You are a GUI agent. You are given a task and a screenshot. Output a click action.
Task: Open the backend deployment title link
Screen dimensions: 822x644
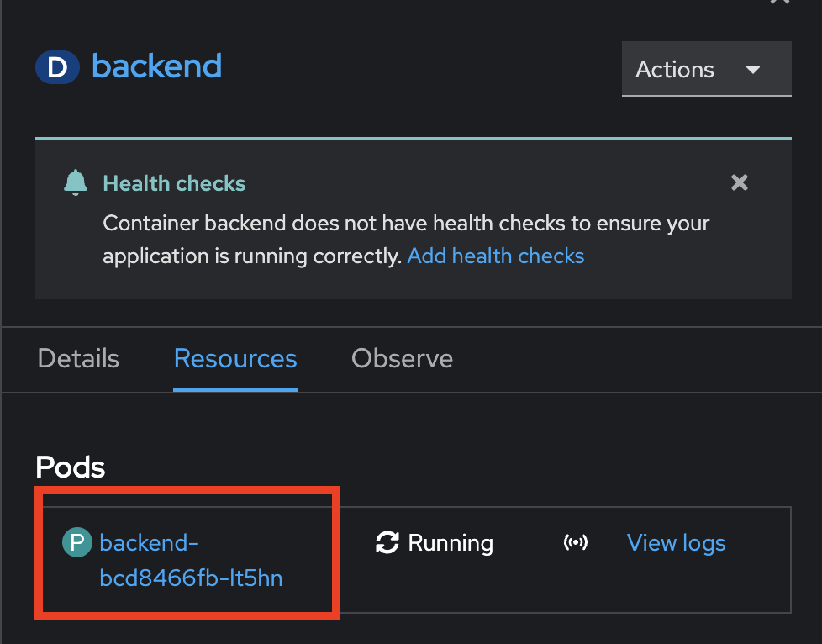click(156, 66)
